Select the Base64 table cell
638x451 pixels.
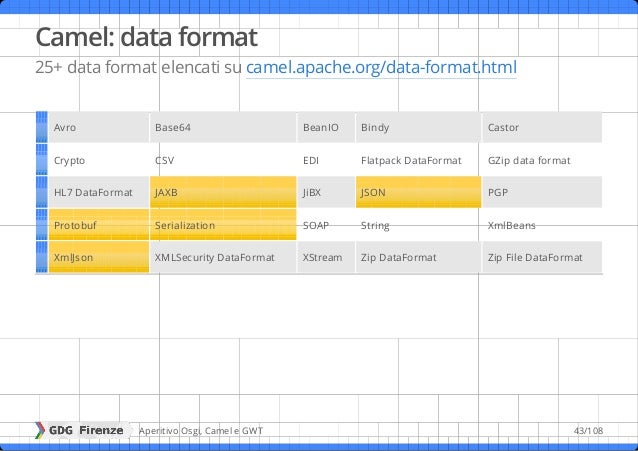tap(223, 127)
